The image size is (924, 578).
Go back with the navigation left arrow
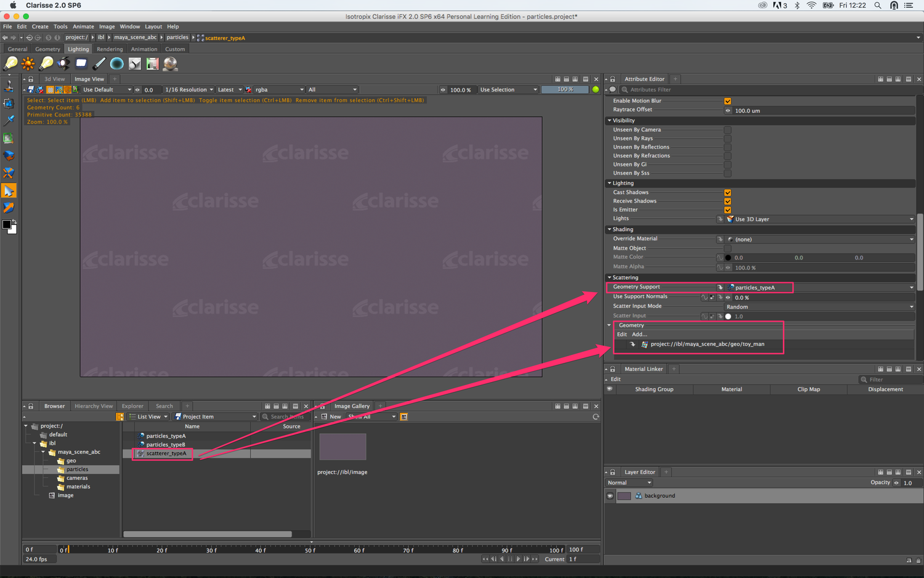[5, 38]
